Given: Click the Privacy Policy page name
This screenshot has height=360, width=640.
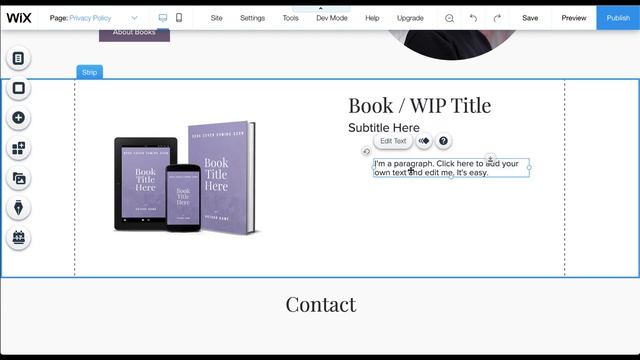Looking at the screenshot, I should [90, 18].
